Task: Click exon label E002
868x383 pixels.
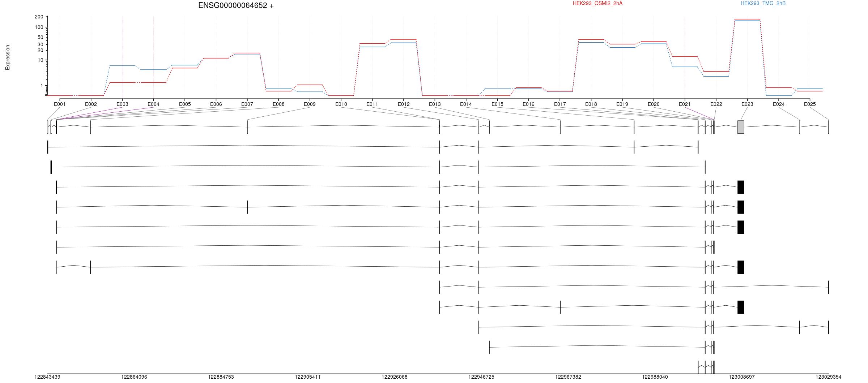Action: pos(91,104)
